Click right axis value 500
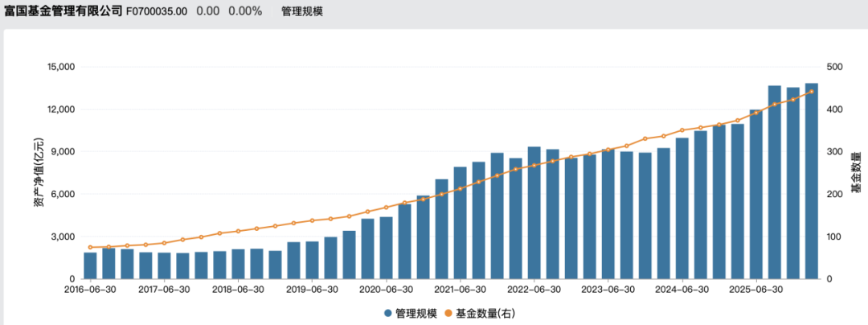Screen dimensions: 868x325 (x=835, y=67)
